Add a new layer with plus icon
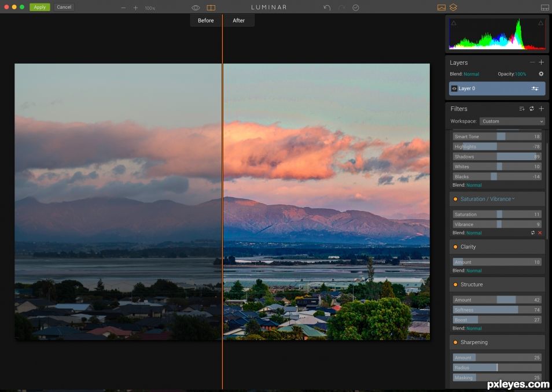Viewport: 552px width, 392px height. [x=542, y=62]
